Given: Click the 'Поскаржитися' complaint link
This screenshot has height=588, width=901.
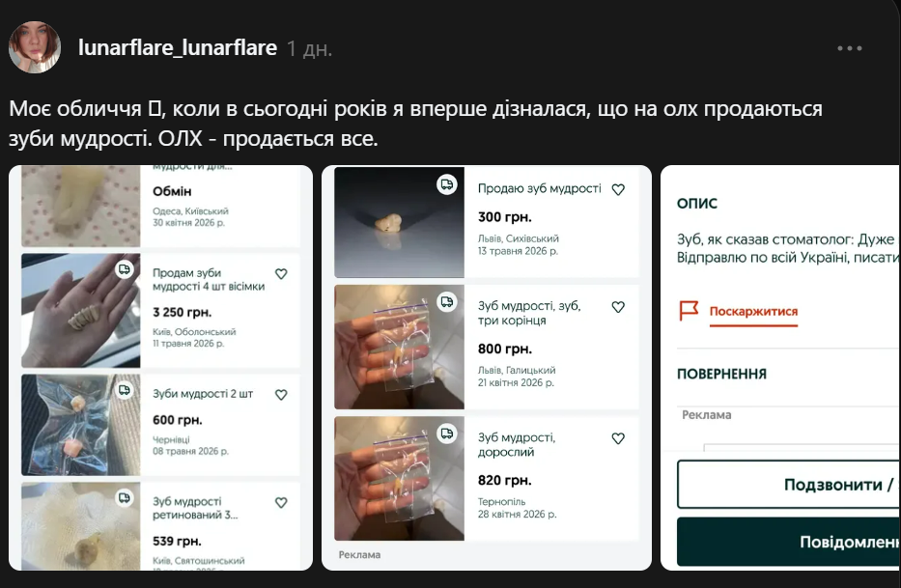Looking at the screenshot, I should pyautogui.click(x=753, y=312).
